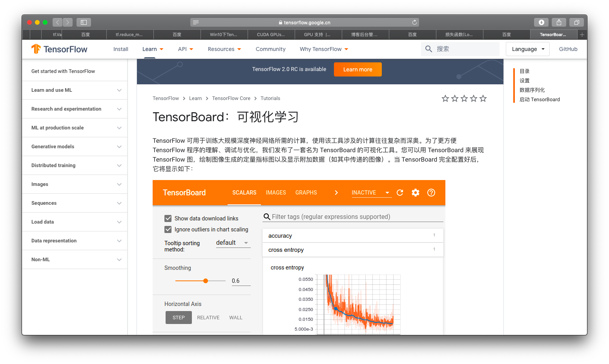Click the TensorFlow Core breadcrumb
Viewport: 609px width, 364px height.
pyautogui.click(x=231, y=98)
